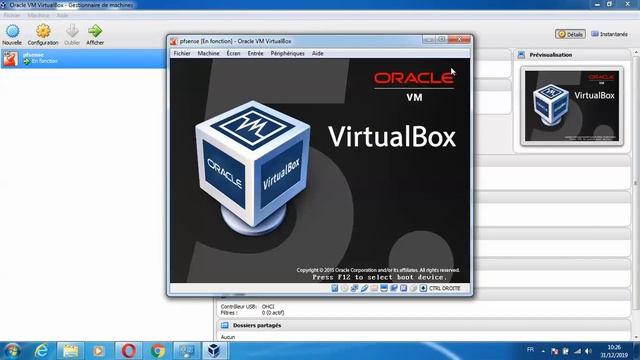Open Machine menu in VirtualBox manager window
Viewport: 640px width, 360px height.
38,16
